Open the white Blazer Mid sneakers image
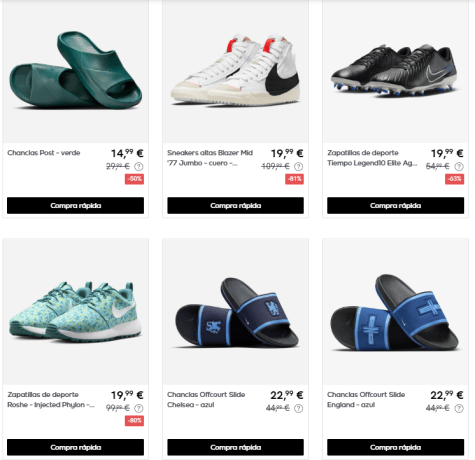This screenshot has height=460, width=475. point(235,71)
